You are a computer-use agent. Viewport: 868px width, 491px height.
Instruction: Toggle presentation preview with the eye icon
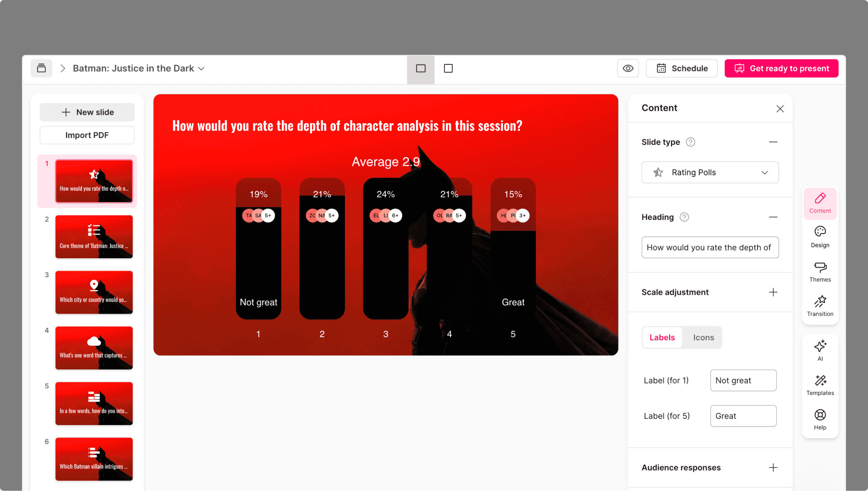(x=628, y=68)
